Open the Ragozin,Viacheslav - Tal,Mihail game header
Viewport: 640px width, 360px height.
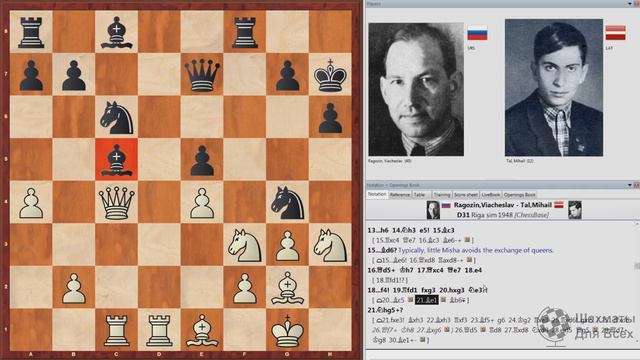click(x=502, y=205)
